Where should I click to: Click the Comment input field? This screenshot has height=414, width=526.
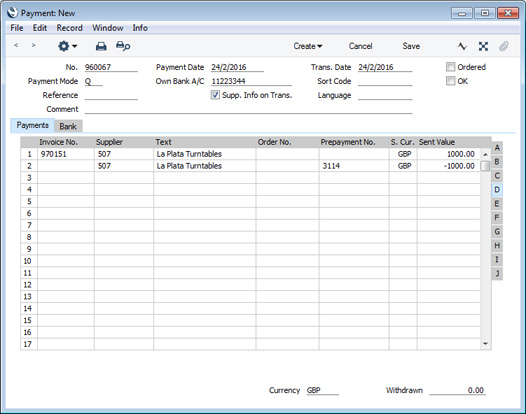pos(248,109)
